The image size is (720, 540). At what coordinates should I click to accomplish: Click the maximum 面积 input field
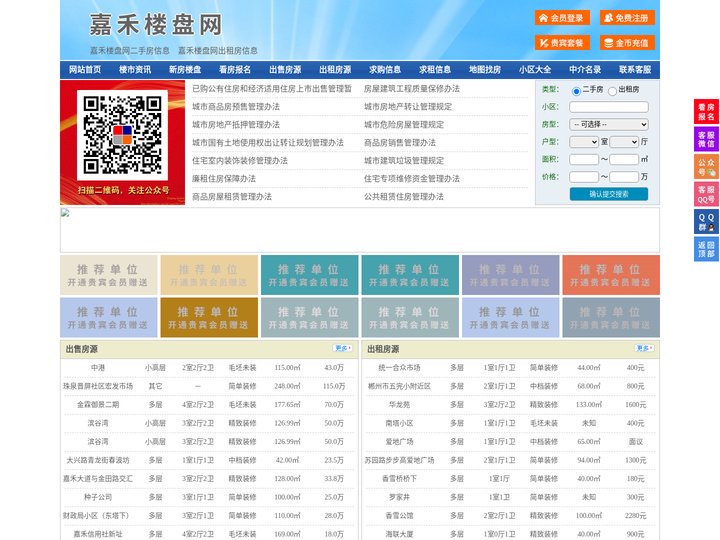coord(624,159)
